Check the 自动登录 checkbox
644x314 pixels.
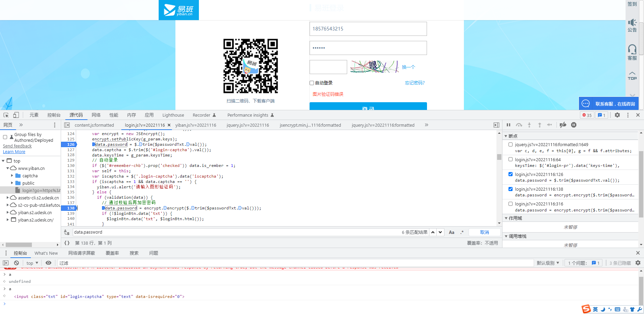coord(312,83)
